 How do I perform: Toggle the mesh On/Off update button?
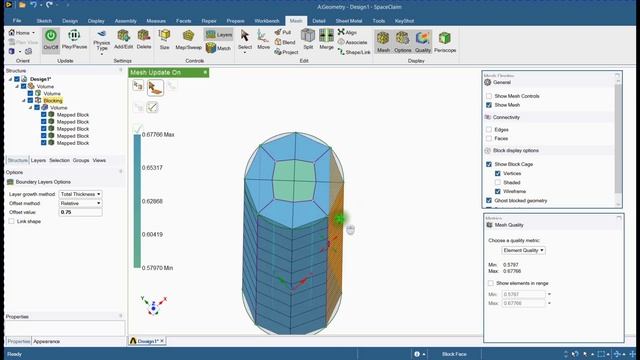(x=51, y=39)
